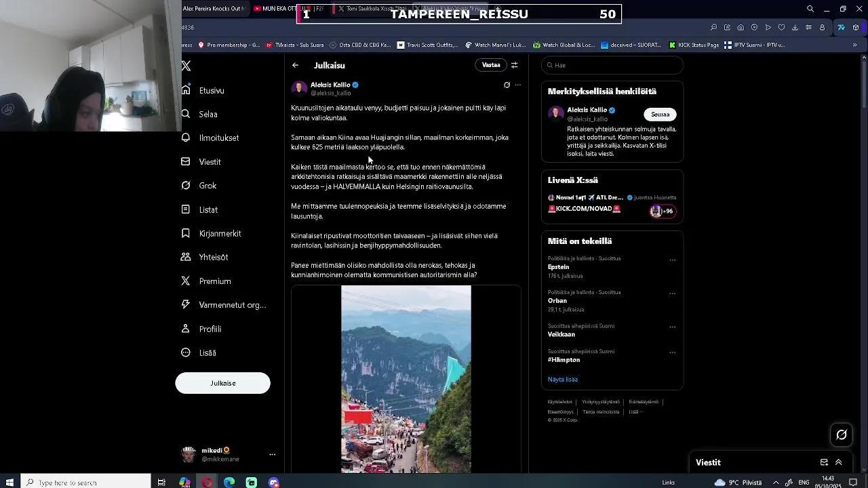Click the Vastaa reply button

click(491, 65)
